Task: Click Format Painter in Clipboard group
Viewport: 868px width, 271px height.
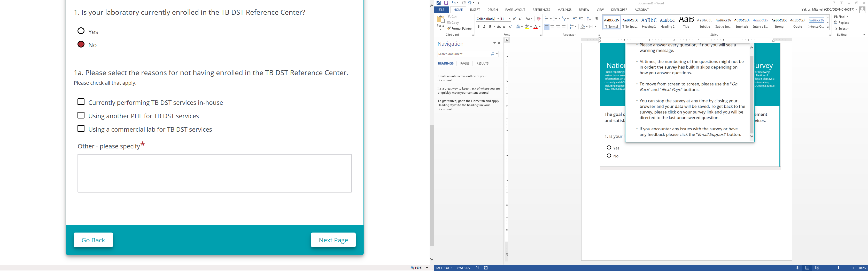Action: (x=460, y=29)
